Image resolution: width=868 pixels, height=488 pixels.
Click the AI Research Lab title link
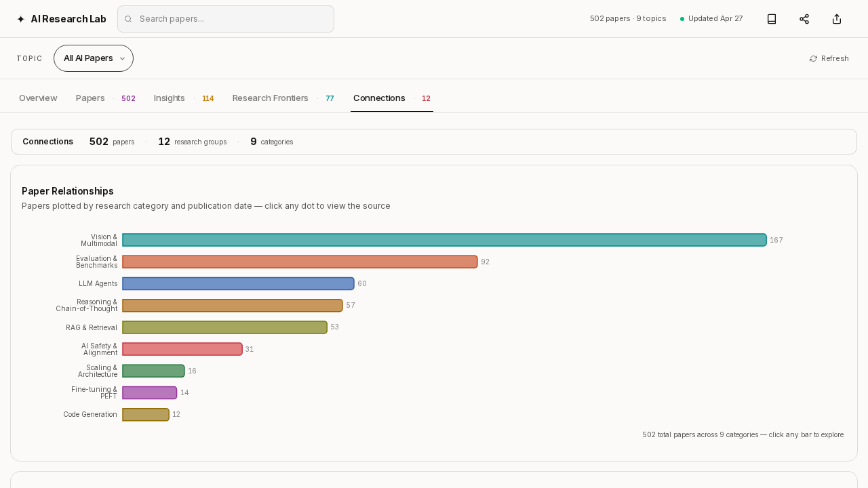click(x=68, y=19)
